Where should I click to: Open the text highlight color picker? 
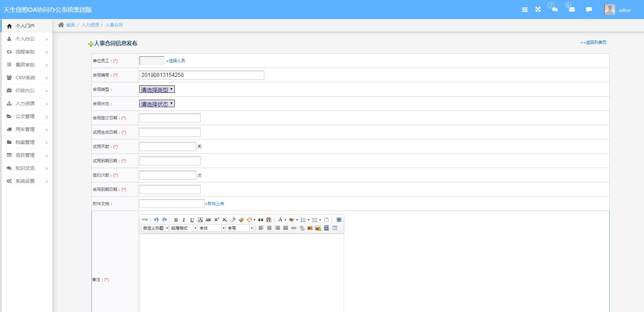click(x=292, y=220)
